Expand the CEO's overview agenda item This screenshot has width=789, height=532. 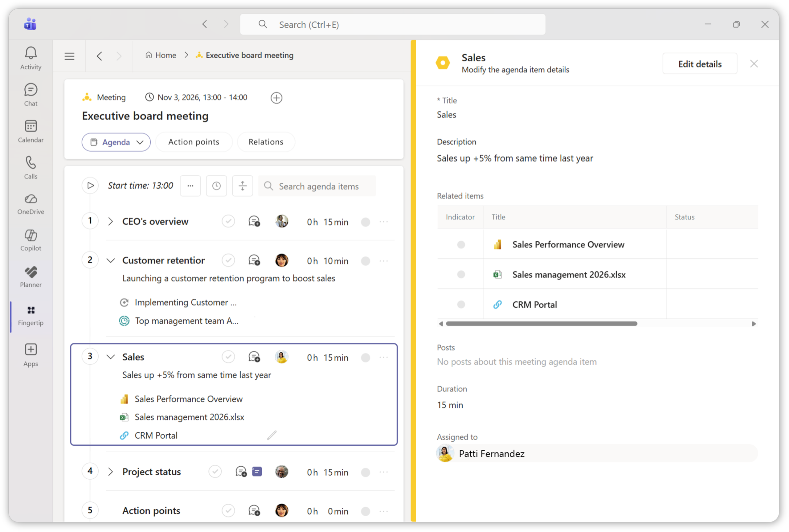(x=111, y=222)
